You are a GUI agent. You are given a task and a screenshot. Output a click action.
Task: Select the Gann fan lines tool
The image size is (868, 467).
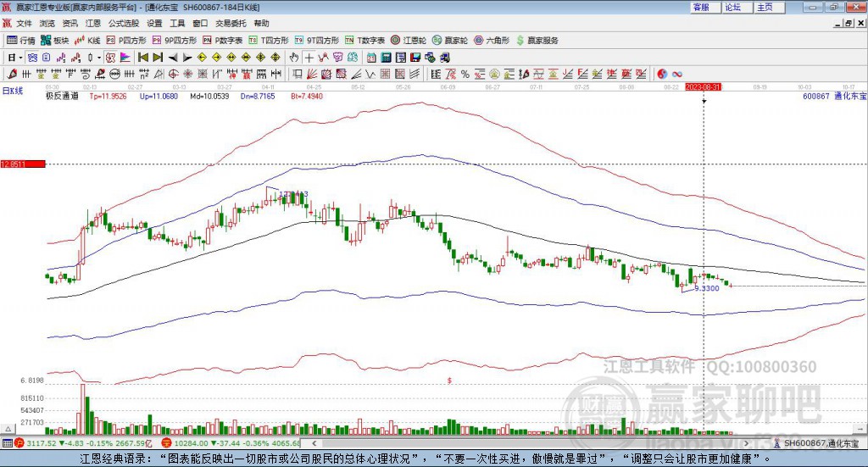pos(312,74)
